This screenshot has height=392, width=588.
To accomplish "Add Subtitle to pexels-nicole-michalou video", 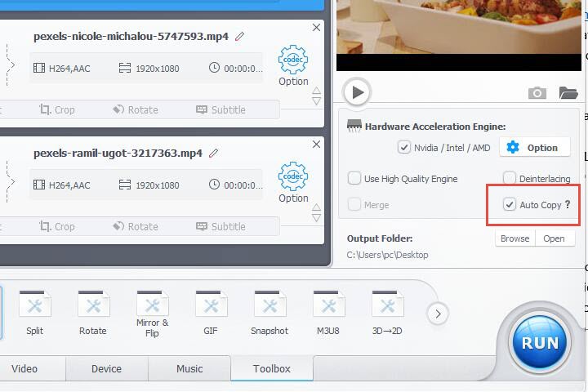I will (220, 109).
